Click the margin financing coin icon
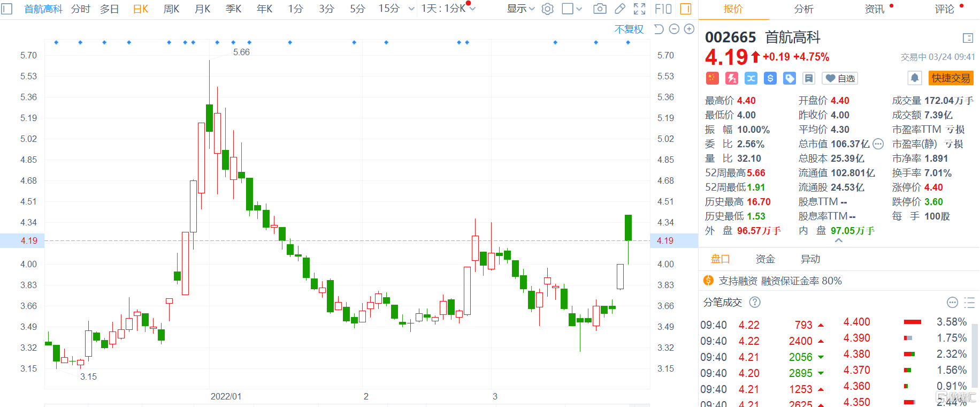The image size is (980, 407). pyautogui.click(x=708, y=280)
